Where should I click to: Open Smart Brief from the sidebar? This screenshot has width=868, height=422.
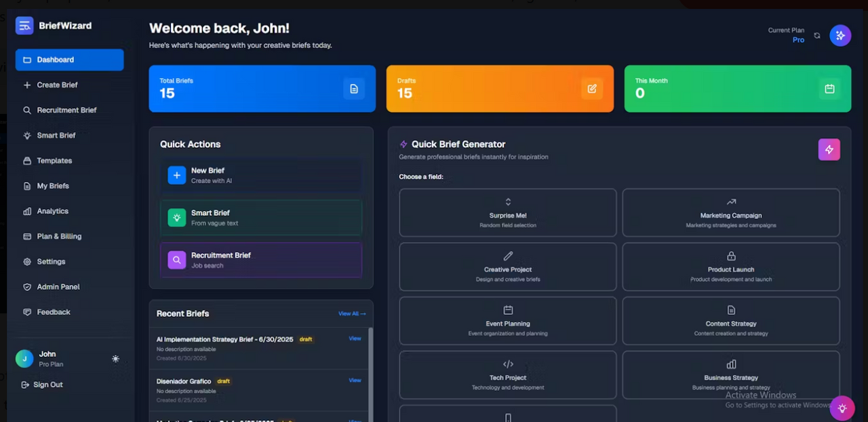point(69,135)
